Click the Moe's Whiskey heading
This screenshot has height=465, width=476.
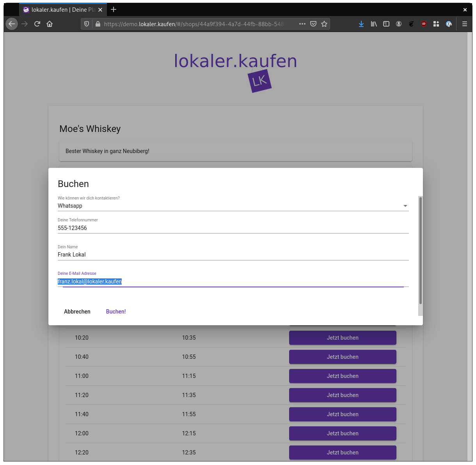tap(90, 129)
